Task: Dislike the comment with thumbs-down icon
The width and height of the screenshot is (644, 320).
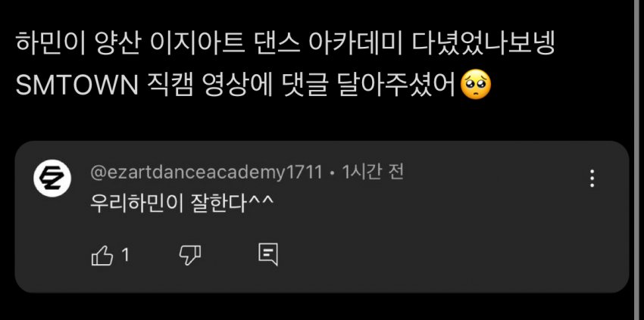Action: click(190, 255)
